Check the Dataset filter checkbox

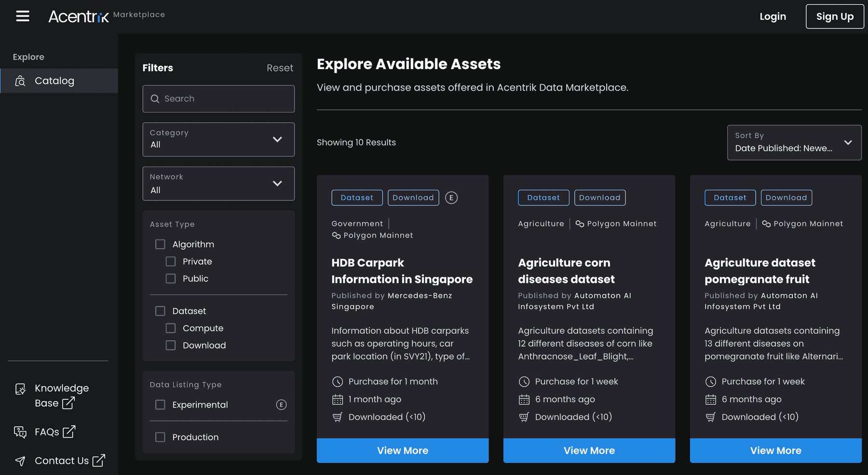click(x=161, y=311)
